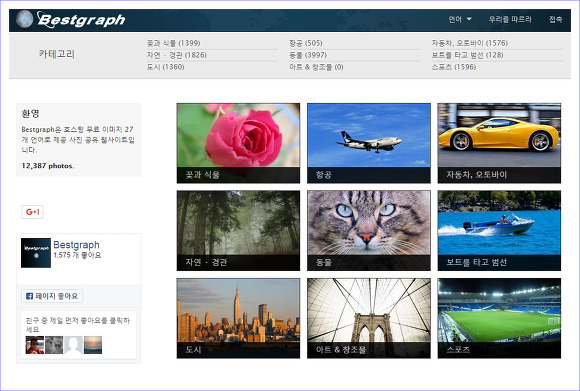Click the 카테고리 heading label
Screen dimensions: 580x391
point(57,54)
